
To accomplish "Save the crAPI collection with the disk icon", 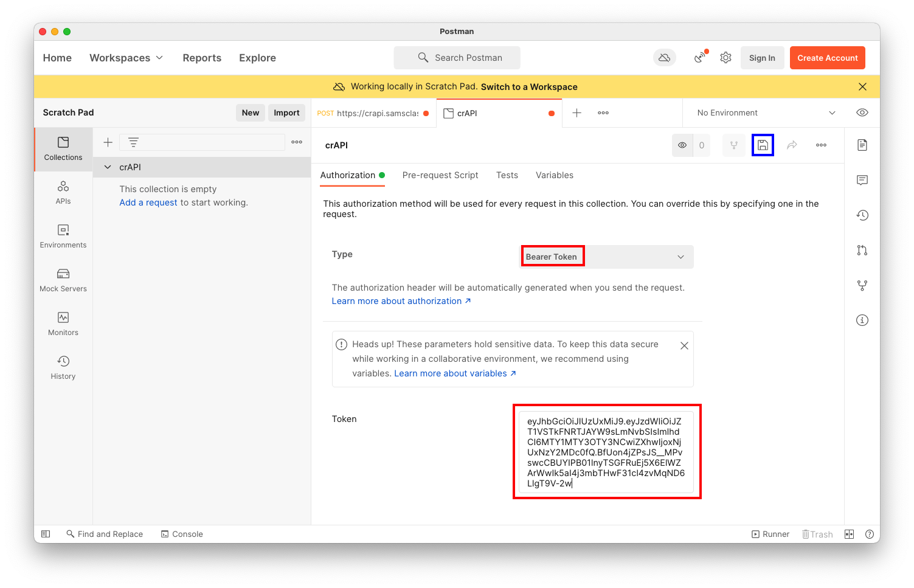I will [763, 145].
